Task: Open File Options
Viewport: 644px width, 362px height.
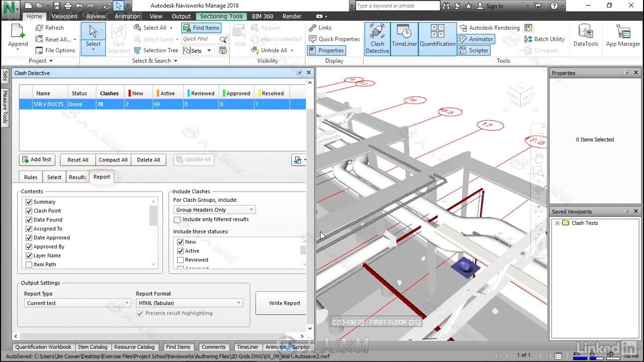Action: 55,50
